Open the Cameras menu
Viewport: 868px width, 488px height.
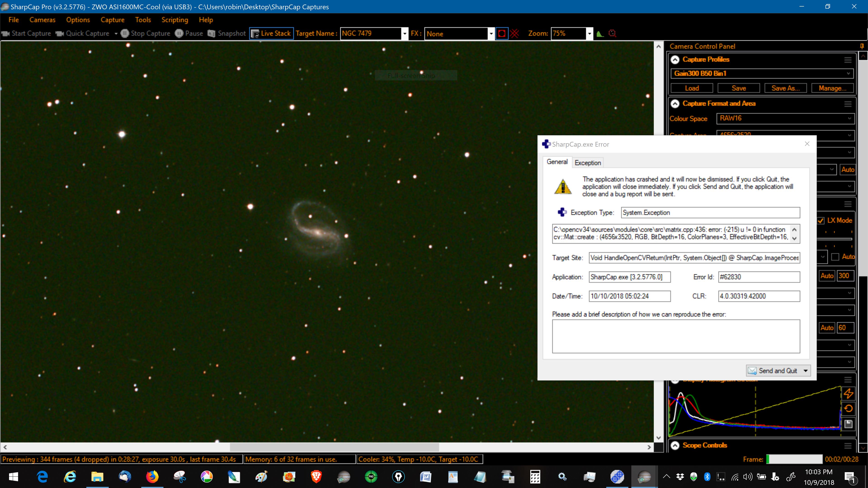pos(42,20)
